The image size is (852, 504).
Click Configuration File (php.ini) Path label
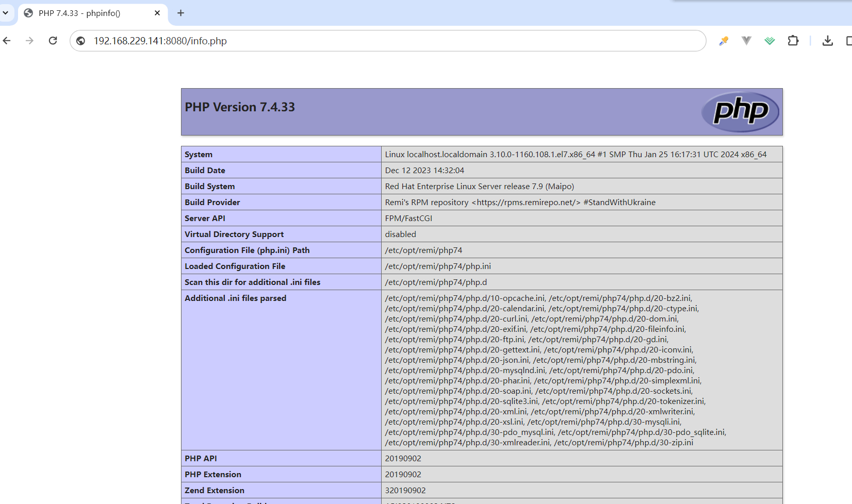247,250
